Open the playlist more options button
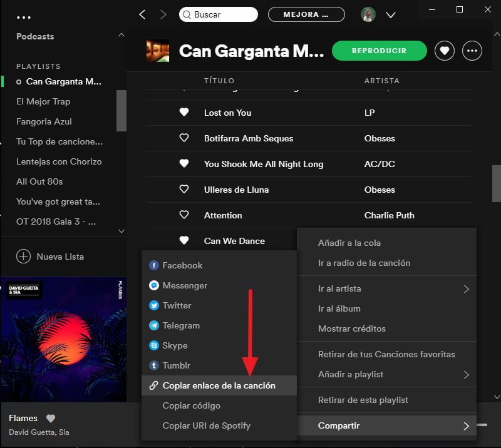The height and width of the screenshot is (448, 501). (x=472, y=51)
